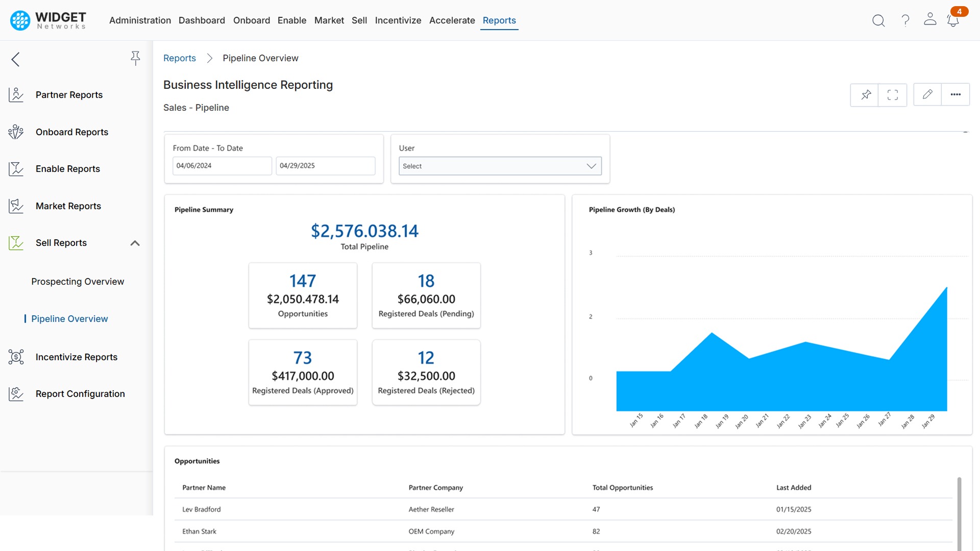The width and height of the screenshot is (980, 551).
Task: Expand report to fullscreen view
Action: click(x=893, y=94)
